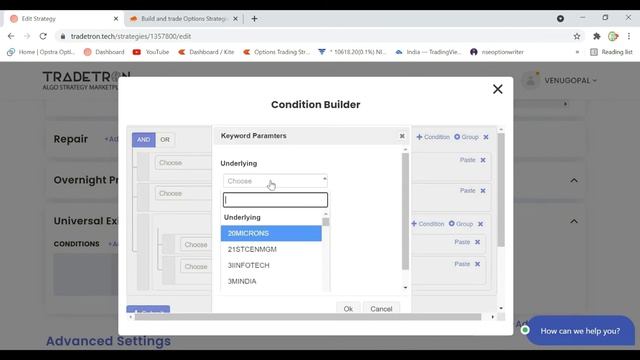Add Condition to the top group

point(433,137)
